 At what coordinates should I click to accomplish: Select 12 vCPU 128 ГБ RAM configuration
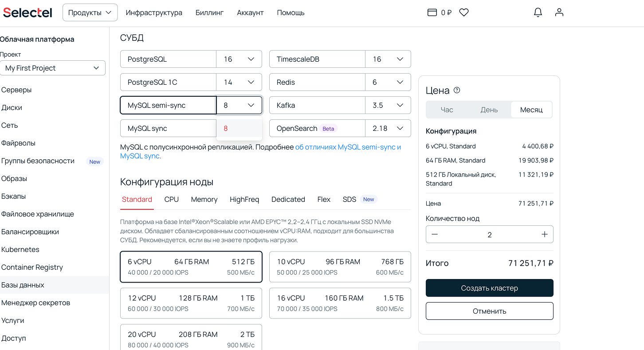(x=191, y=303)
